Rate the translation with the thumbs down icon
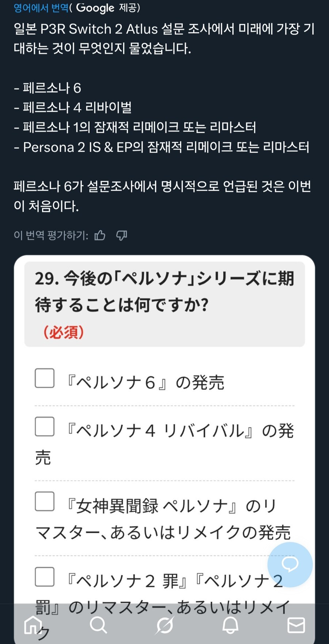329x644 pixels. click(122, 236)
